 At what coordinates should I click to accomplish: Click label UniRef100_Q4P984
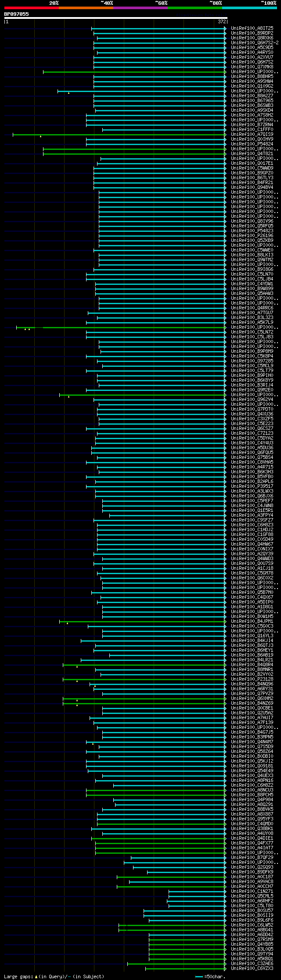252,799
